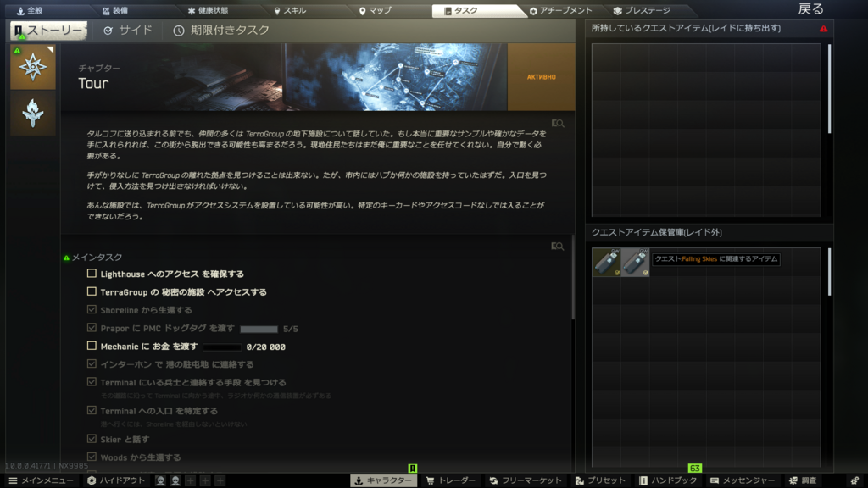Open settings gear in bottom bar
The width and height of the screenshot is (868, 488).
point(854,480)
